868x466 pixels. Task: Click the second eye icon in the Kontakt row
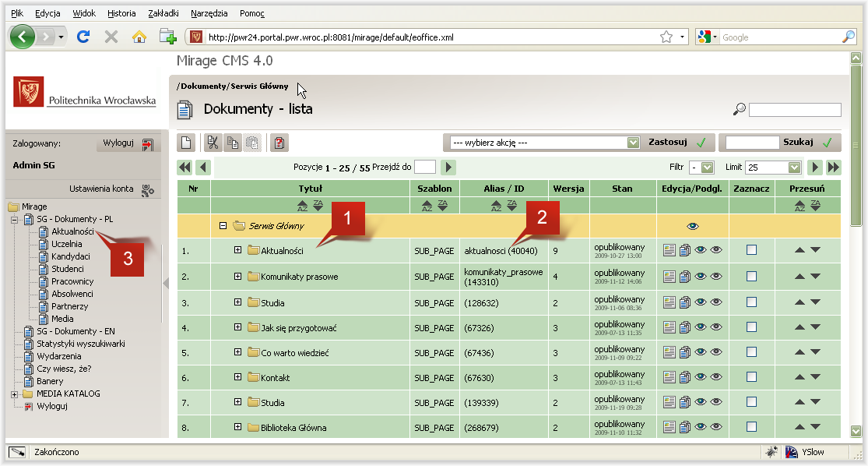point(716,377)
